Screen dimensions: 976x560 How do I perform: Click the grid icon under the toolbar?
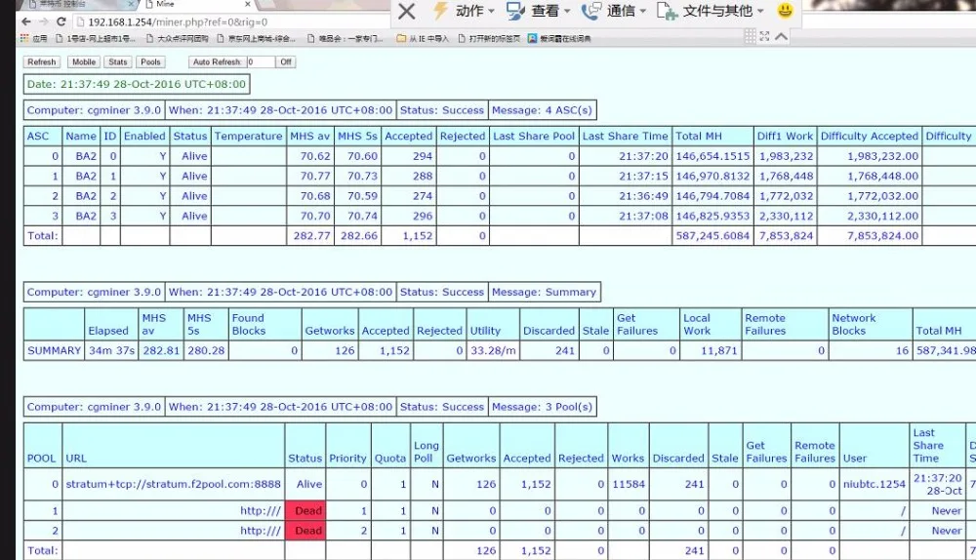[x=750, y=36]
